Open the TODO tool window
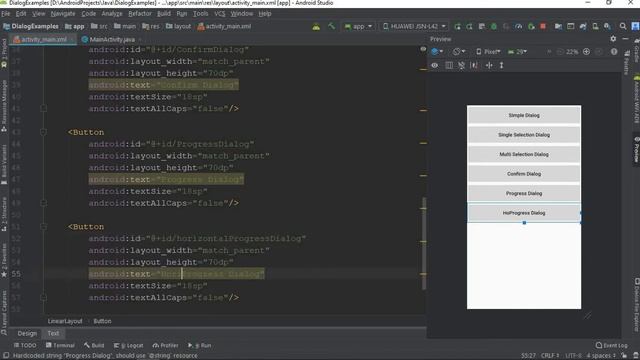640x360 pixels. (25, 345)
